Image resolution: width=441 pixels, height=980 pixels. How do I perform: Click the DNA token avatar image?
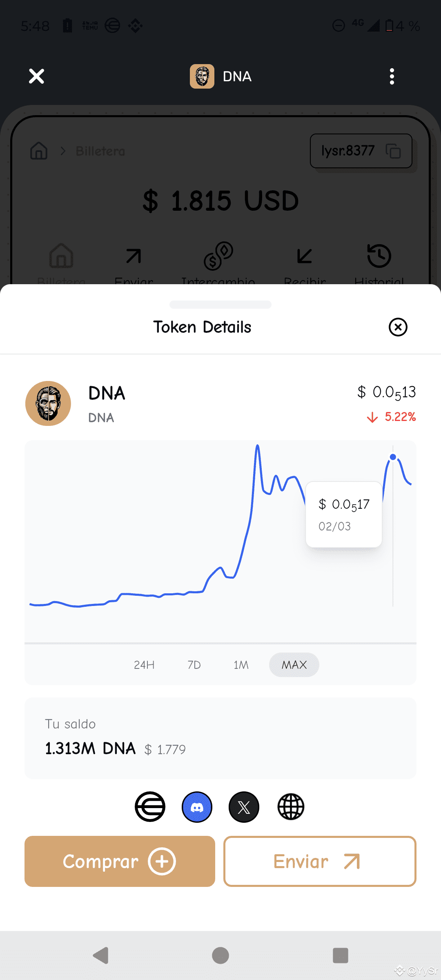(48, 403)
